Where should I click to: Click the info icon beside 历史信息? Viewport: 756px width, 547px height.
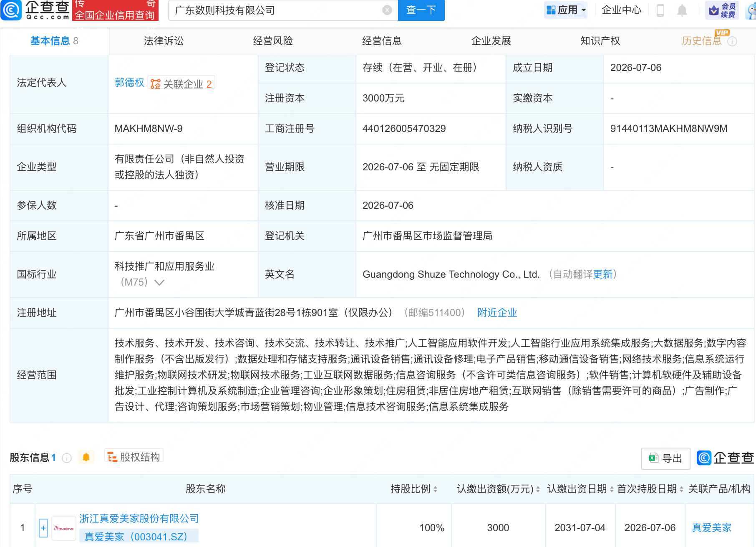[x=732, y=41]
